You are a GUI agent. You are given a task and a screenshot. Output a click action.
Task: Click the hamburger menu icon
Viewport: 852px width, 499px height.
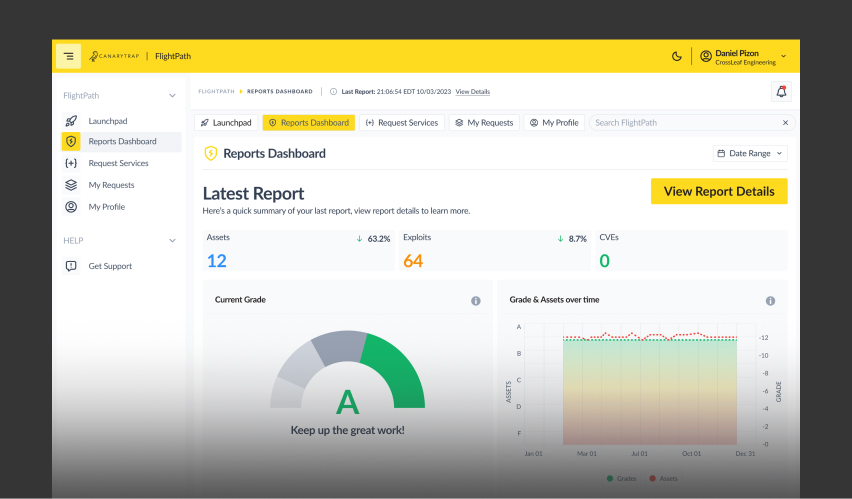pos(68,56)
